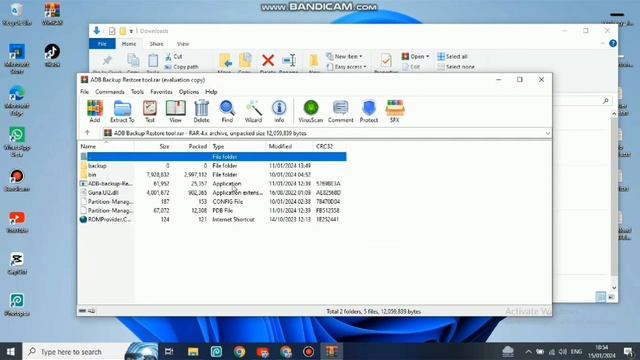
Task: Switch to Share tab in Downloads window
Action: point(156,44)
